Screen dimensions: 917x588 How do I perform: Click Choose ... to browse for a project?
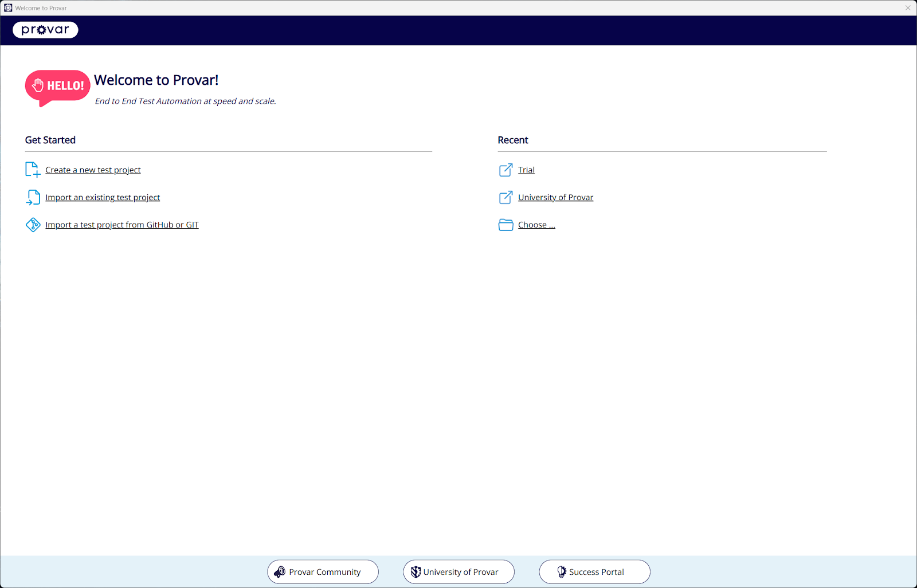536,225
